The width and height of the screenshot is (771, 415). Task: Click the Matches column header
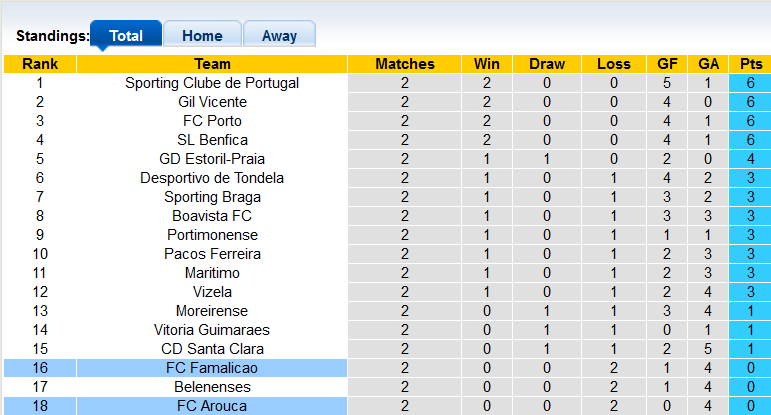click(405, 64)
